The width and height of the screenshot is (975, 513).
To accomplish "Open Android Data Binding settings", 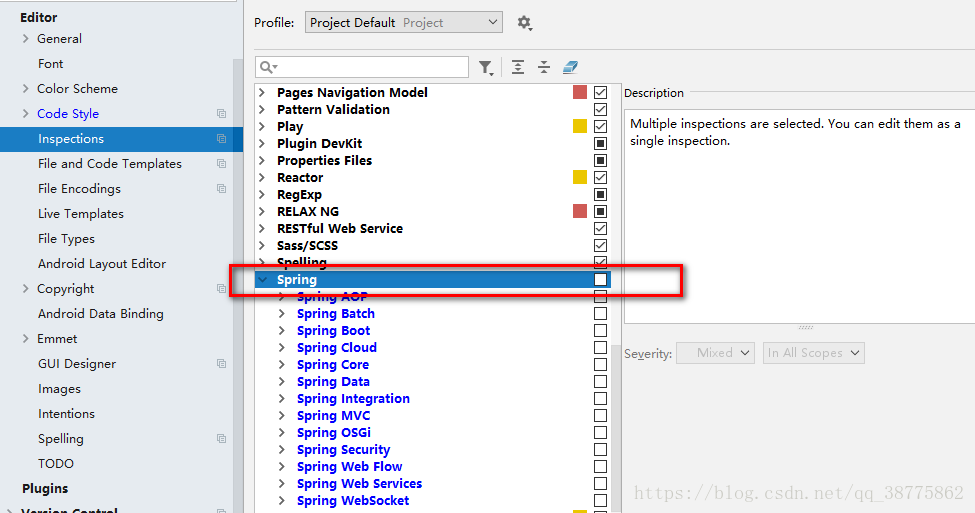I will (101, 313).
